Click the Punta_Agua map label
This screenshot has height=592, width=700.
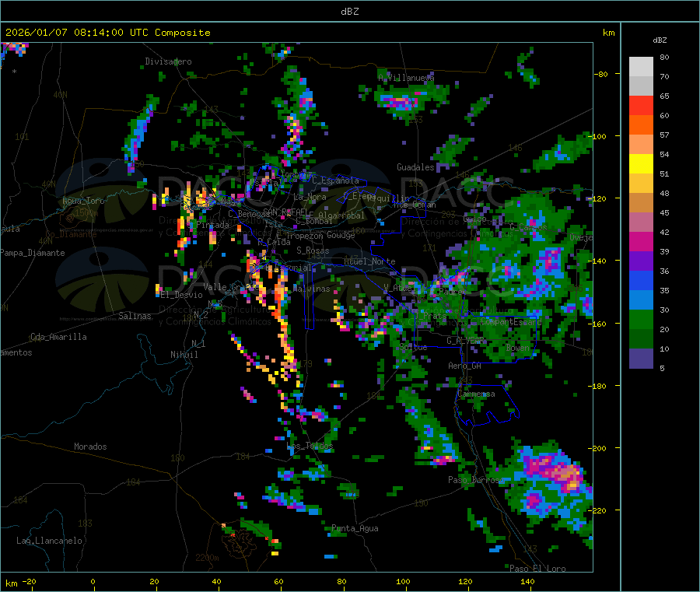pyautogui.click(x=355, y=528)
